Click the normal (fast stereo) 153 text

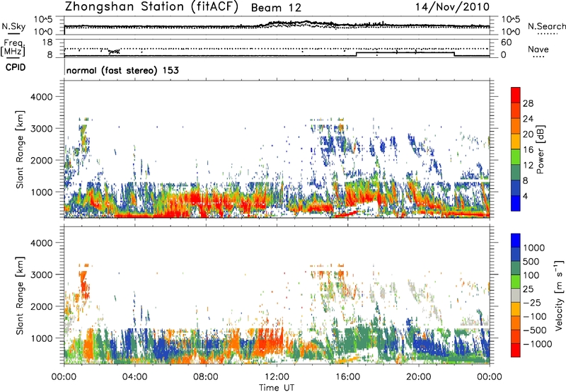(x=122, y=70)
